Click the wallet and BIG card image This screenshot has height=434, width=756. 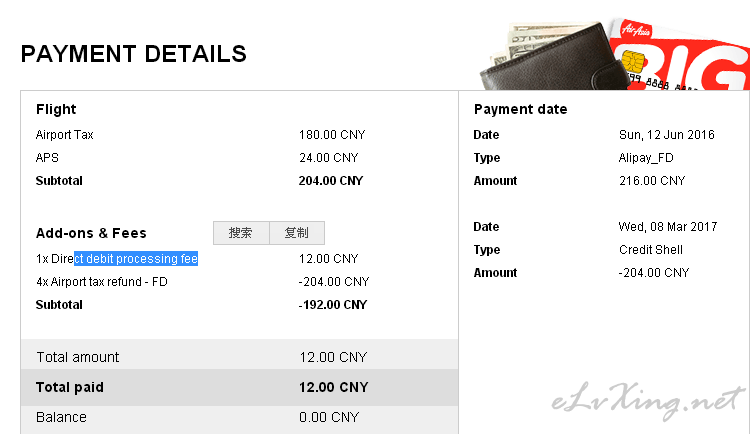(x=614, y=54)
